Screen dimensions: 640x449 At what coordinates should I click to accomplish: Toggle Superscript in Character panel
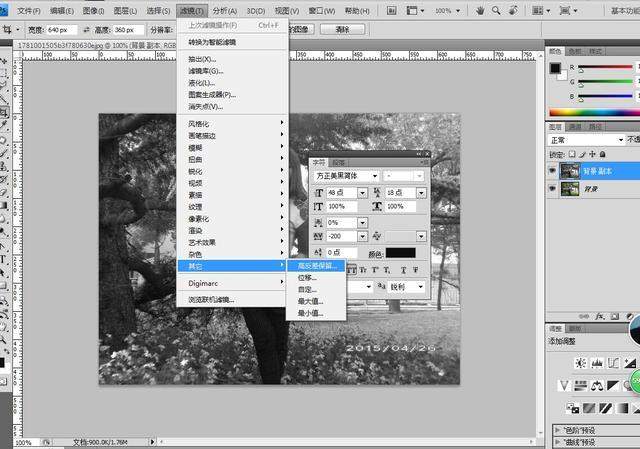coord(374,270)
